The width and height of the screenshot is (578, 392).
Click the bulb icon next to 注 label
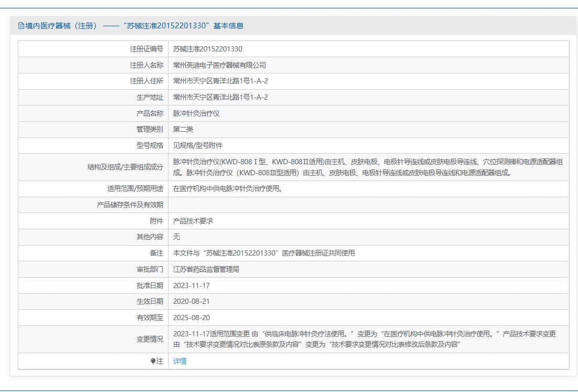(x=153, y=361)
